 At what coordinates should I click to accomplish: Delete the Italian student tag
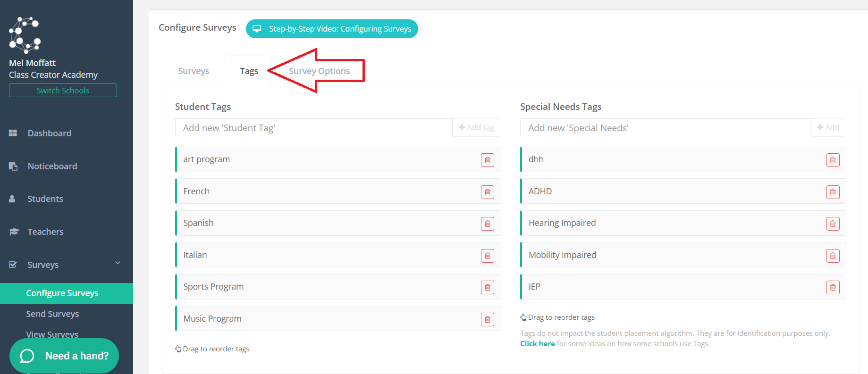(x=488, y=256)
